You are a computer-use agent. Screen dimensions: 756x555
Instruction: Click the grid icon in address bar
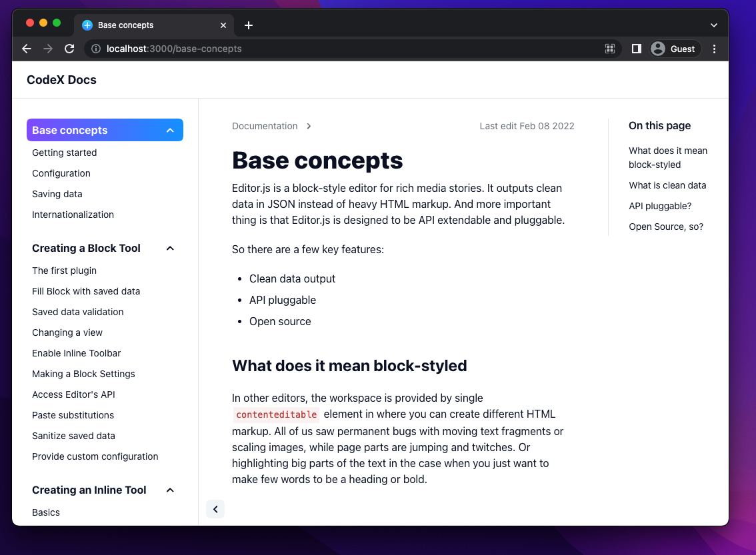pos(610,49)
